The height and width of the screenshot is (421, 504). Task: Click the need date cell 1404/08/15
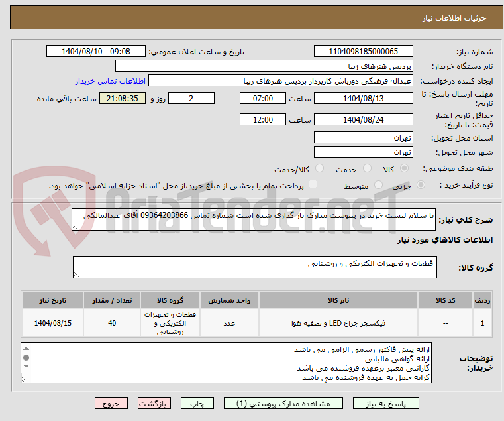53,323
